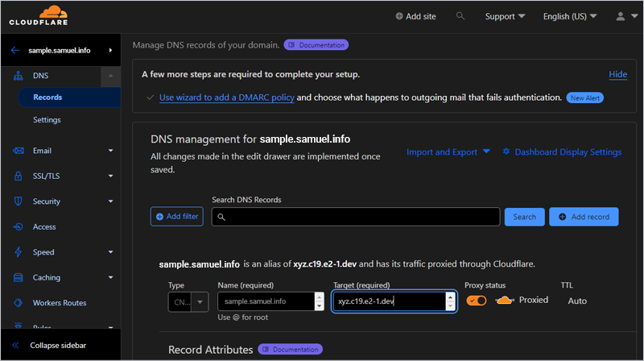The image size is (644, 361).
Task: Open the record Type dropdown
Action: click(x=188, y=302)
